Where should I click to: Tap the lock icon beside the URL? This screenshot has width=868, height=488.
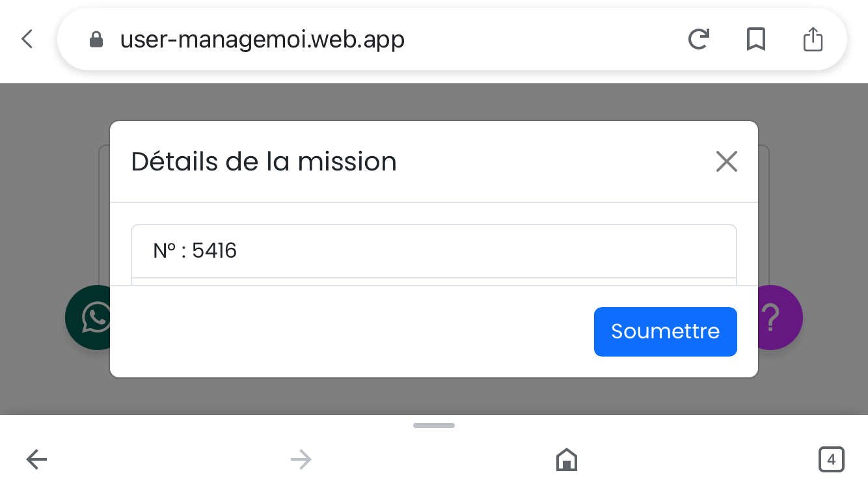tap(96, 40)
